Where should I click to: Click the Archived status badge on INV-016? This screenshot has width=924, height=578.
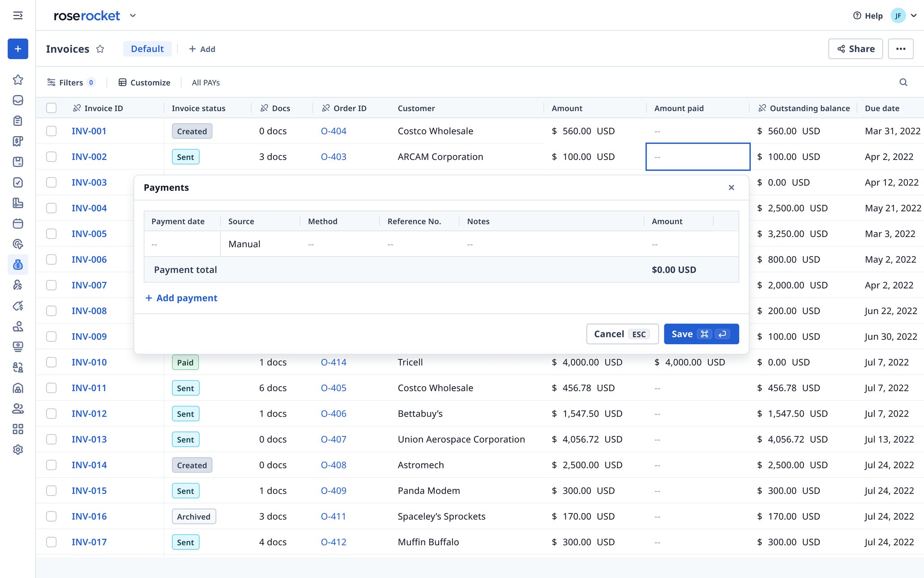coord(193,517)
